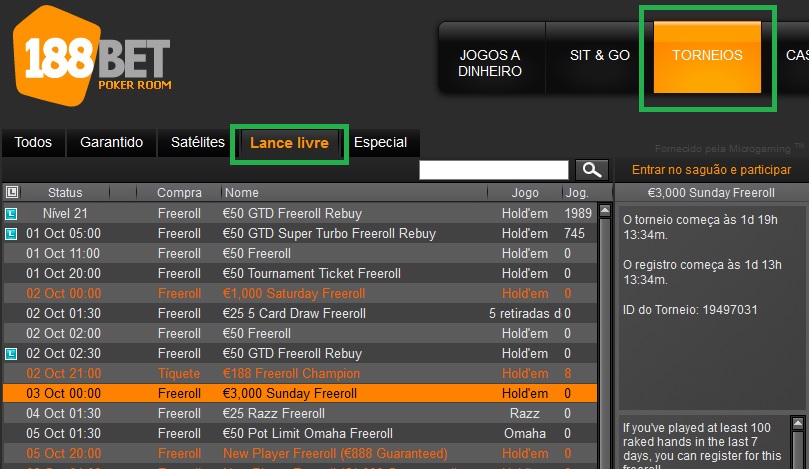The image size is (809, 469).
Task: Select the 02 Oct 02:30 €50 GTD Freeroll Rebuy
Action: coord(300,354)
